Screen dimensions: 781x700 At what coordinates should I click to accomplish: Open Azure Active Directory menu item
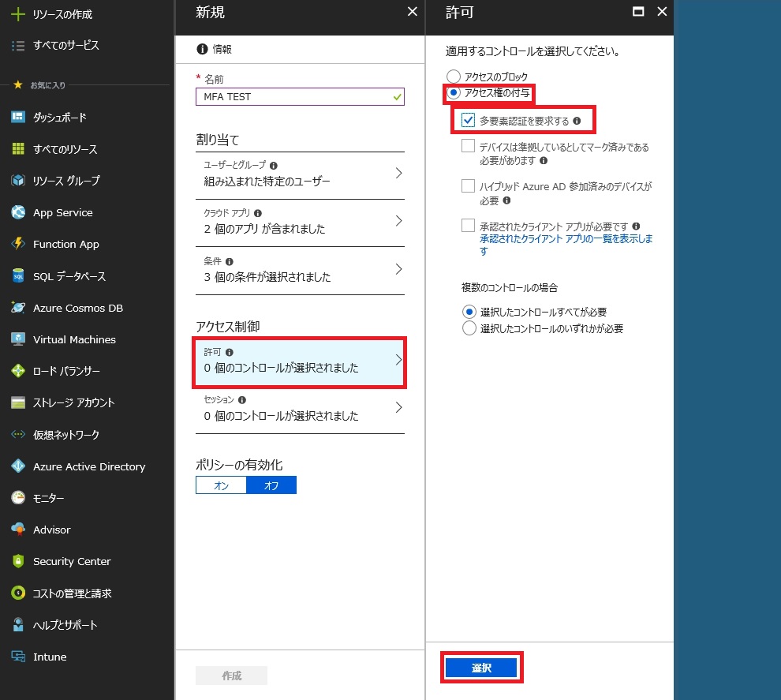[x=89, y=466]
